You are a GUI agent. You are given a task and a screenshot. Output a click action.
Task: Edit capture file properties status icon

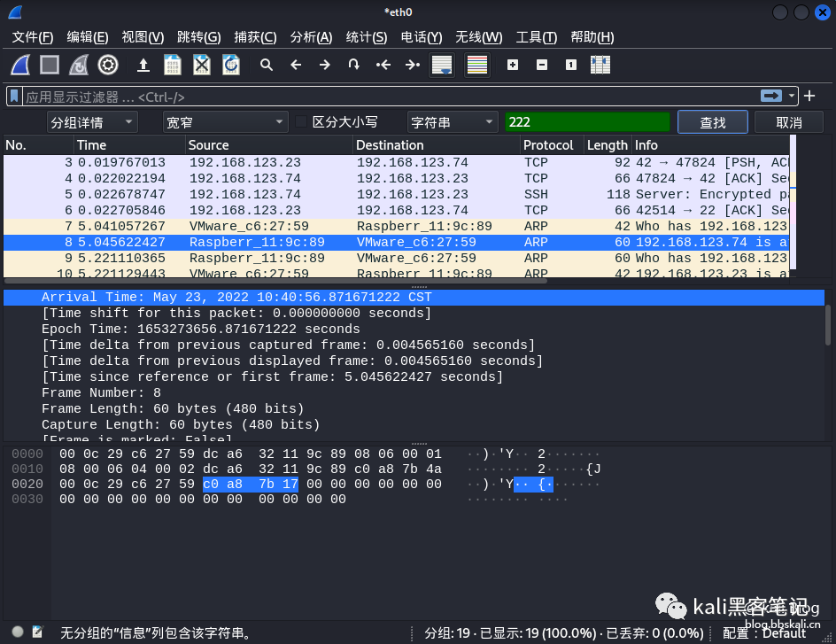37,632
